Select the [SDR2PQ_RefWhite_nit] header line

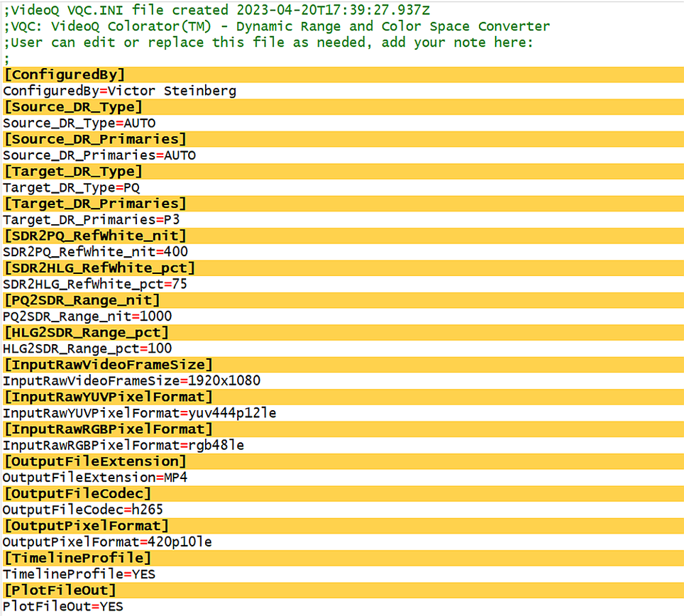click(x=95, y=236)
